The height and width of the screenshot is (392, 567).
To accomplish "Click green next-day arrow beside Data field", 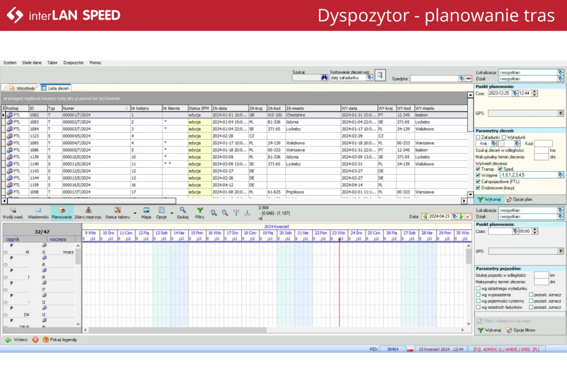I will coord(461,216).
